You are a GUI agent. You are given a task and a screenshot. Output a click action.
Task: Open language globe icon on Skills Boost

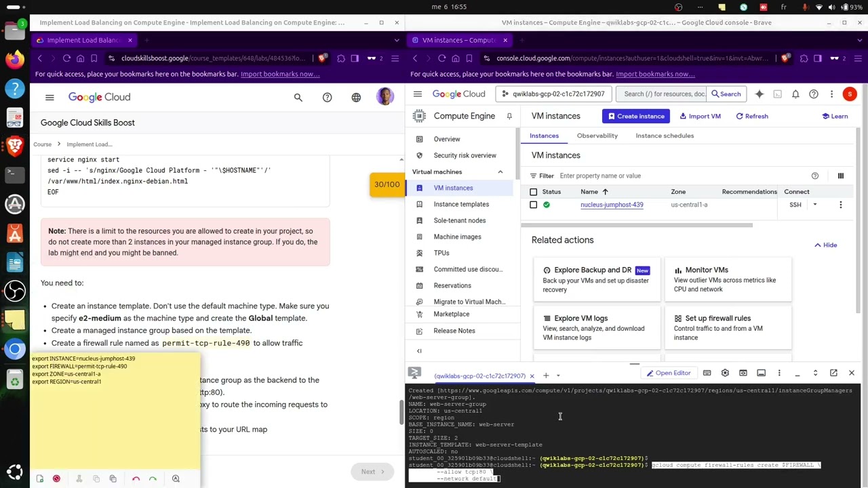[x=356, y=98]
